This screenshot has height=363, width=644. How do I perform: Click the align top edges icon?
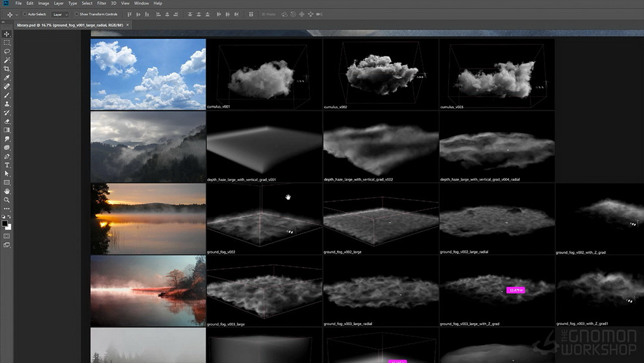tap(129, 14)
